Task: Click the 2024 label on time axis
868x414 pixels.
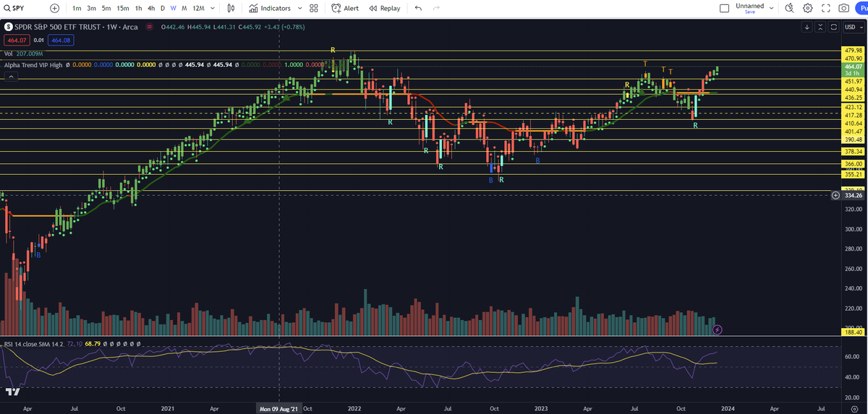Action: (x=726, y=408)
